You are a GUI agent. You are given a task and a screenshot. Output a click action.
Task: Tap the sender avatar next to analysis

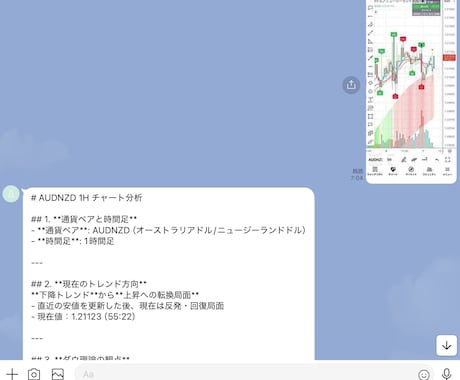coord(11,194)
